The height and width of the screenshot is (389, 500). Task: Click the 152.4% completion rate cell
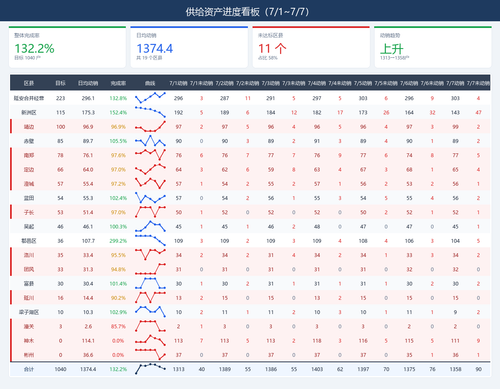click(118, 113)
